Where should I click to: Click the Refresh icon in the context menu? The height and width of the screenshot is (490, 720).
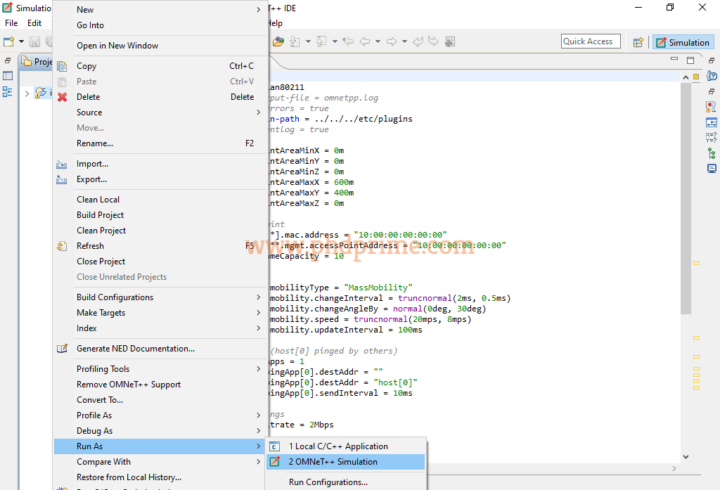[62, 246]
